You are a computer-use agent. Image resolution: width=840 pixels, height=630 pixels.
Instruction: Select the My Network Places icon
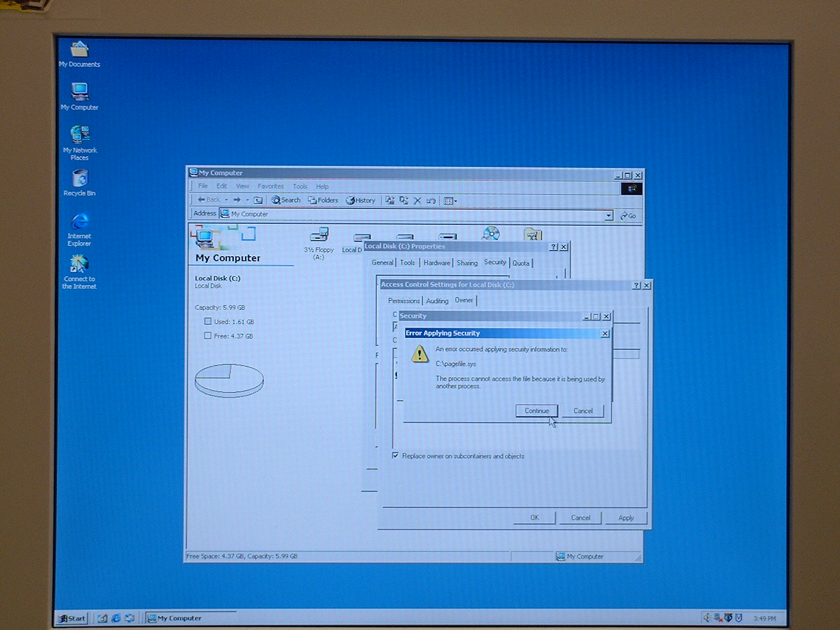pos(80,136)
